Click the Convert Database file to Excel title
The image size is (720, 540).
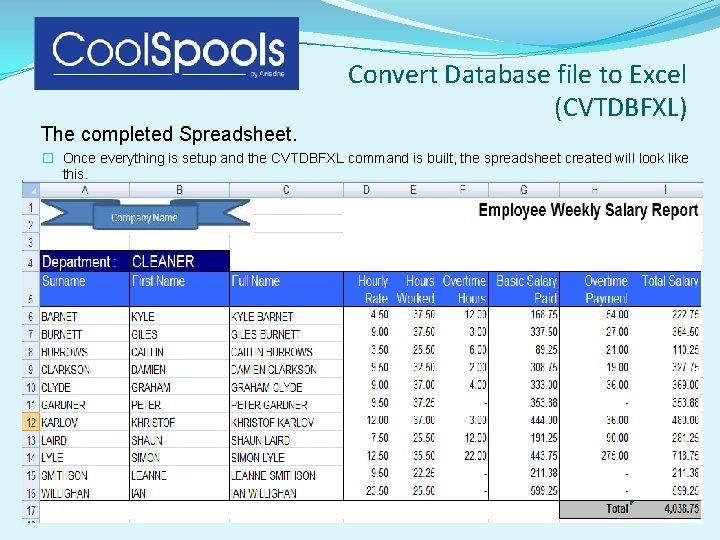[517, 91]
